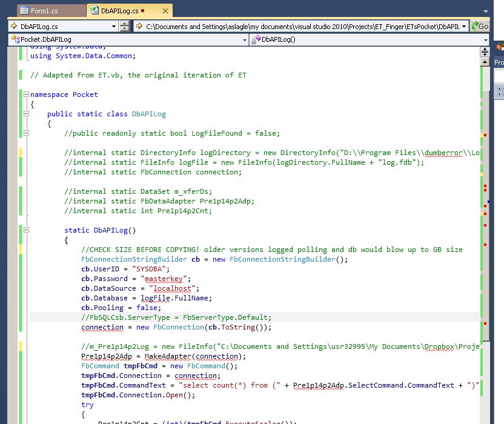Close the DbAPILog.cs tab

tap(165, 11)
